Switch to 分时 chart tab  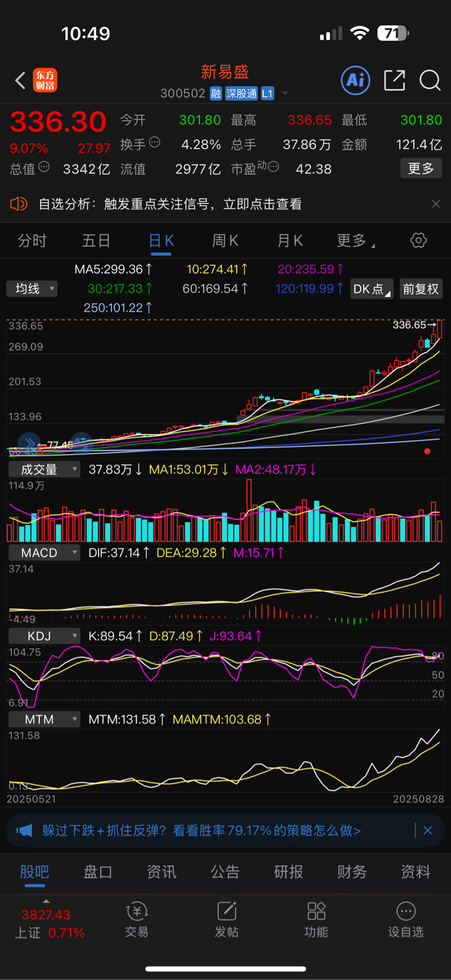tap(32, 241)
